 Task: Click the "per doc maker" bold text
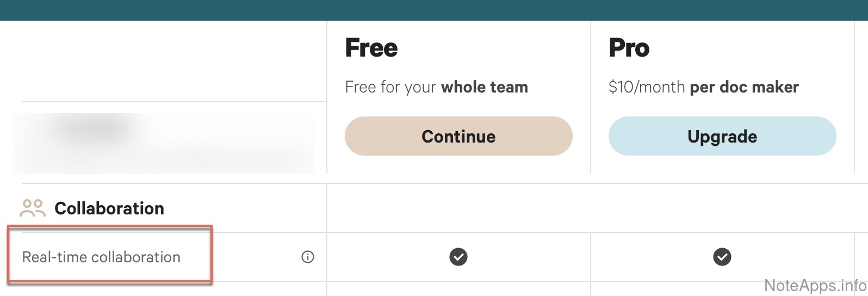745,87
